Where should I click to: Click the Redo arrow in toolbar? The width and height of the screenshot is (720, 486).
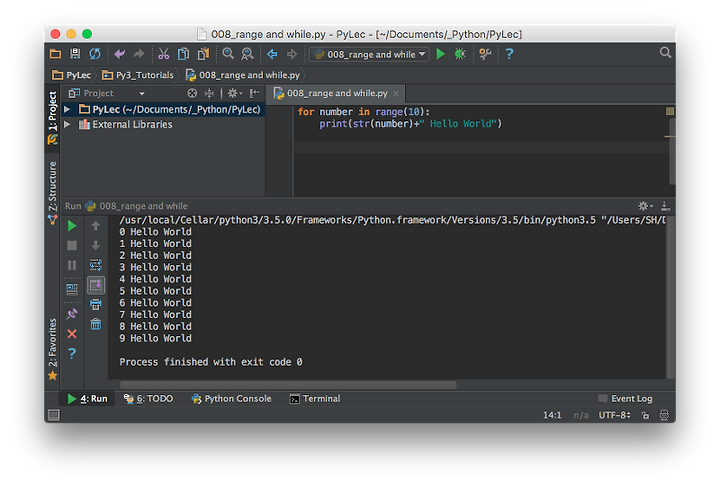(139, 54)
